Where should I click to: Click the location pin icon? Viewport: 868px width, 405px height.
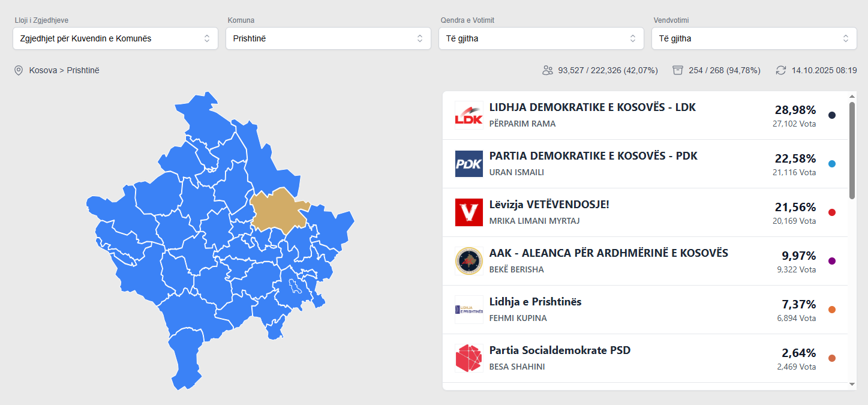tap(19, 70)
